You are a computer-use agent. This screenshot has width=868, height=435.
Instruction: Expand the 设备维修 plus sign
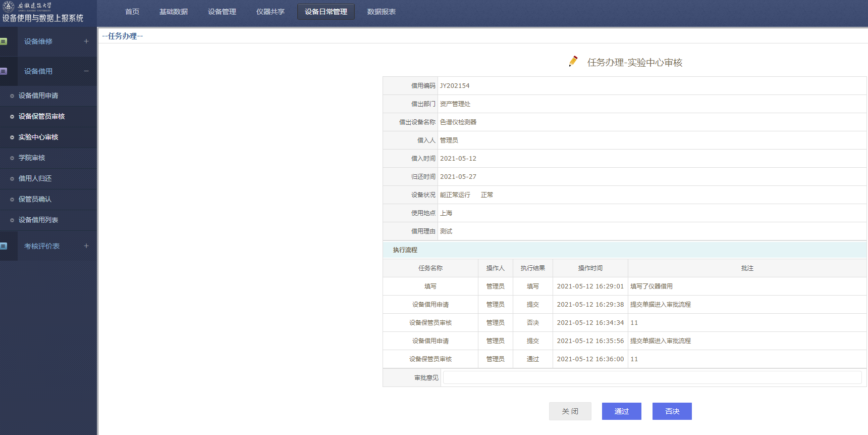point(86,41)
